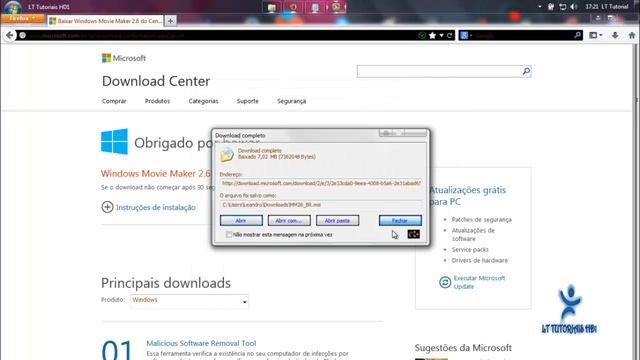Click the magnifier in the browser search box
This screenshot has height=360, width=640.
pos(577,35)
